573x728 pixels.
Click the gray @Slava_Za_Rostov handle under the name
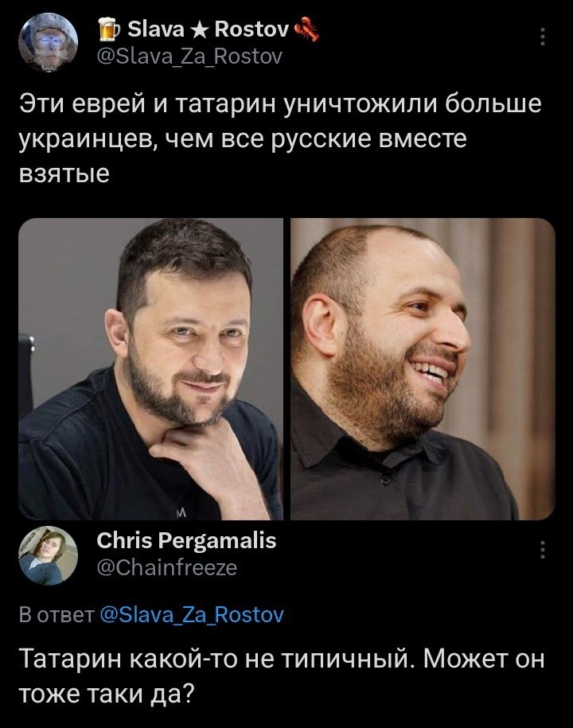pos(189,56)
